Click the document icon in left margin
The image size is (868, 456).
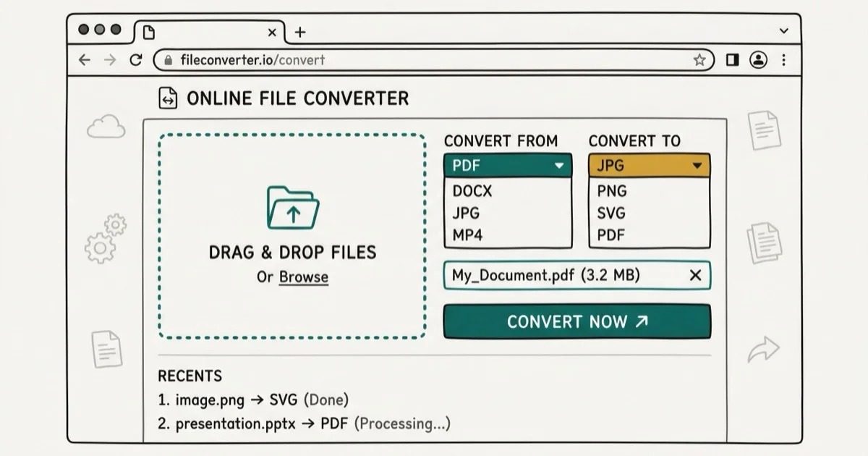coord(106,348)
